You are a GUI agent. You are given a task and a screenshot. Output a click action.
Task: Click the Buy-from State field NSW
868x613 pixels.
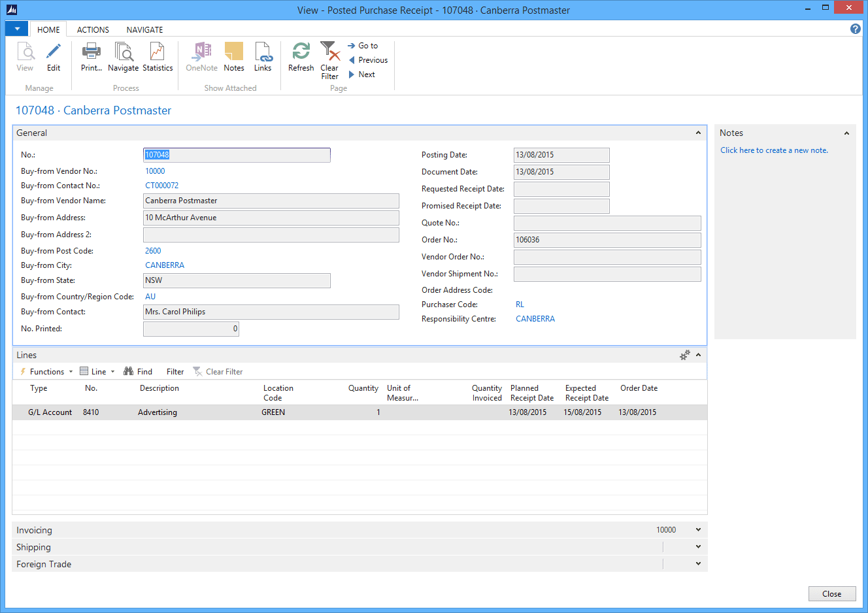pyautogui.click(x=237, y=280)
